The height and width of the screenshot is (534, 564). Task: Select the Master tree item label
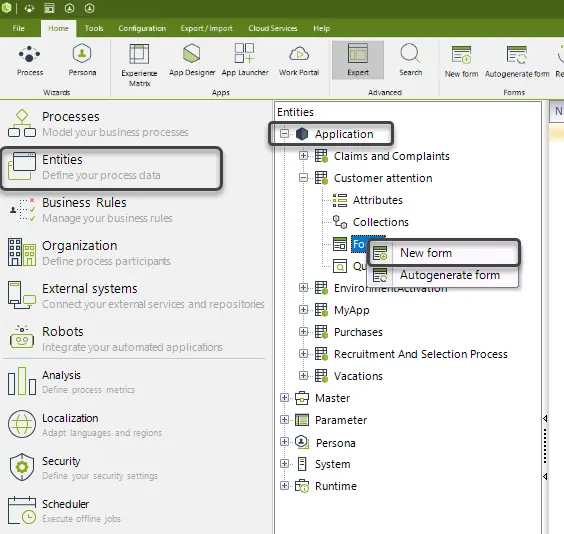click(x=332, y=398)
